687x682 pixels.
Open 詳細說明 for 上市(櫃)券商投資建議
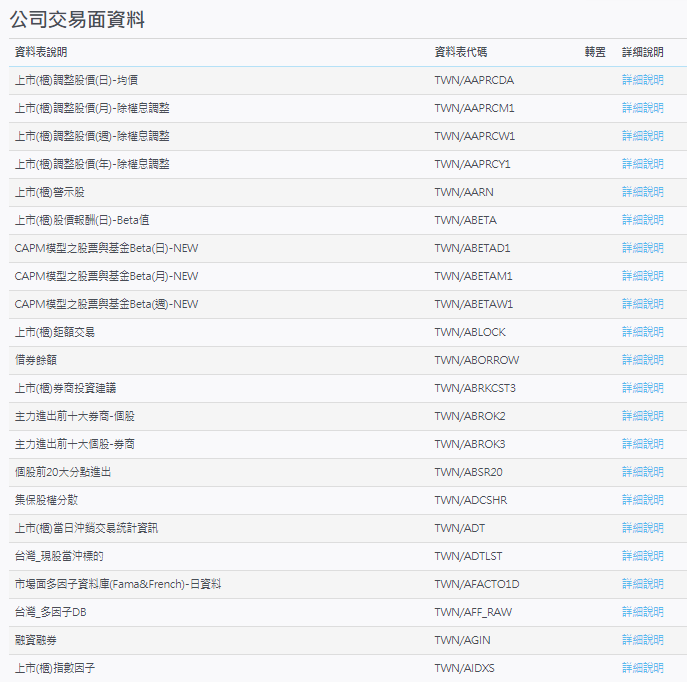[642, 388]
